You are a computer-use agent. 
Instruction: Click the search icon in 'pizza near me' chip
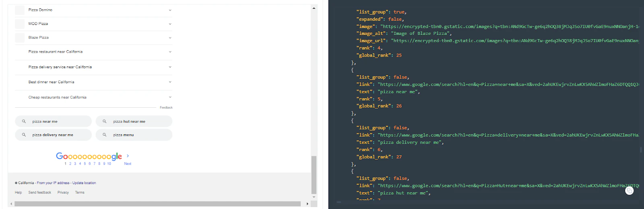click(x=24, y=121)
